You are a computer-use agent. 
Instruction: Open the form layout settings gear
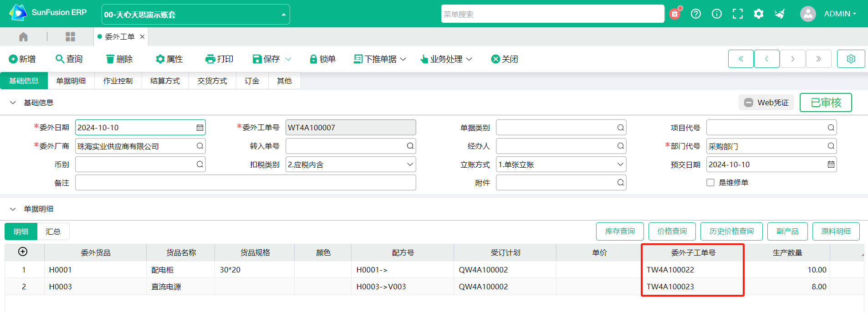coord(851,59)
